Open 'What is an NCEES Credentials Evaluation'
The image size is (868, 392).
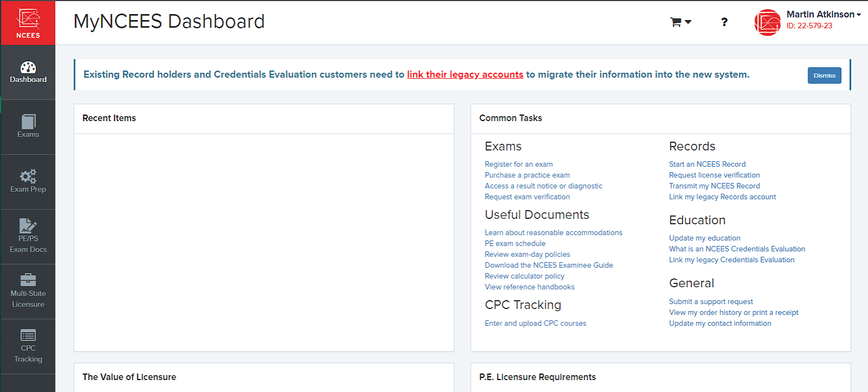pyautogui.click(x=737, y=249)
